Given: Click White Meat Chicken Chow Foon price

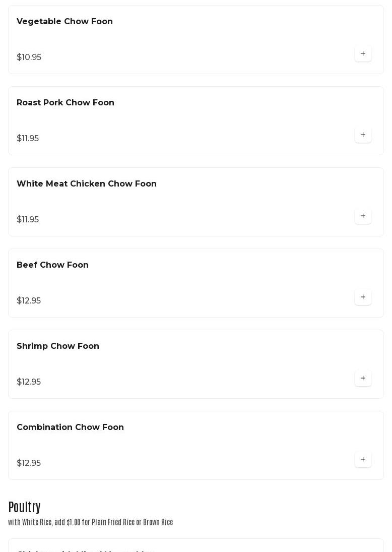Looking at the screenshot, I should pyautogui.click(x=27, y=219).
